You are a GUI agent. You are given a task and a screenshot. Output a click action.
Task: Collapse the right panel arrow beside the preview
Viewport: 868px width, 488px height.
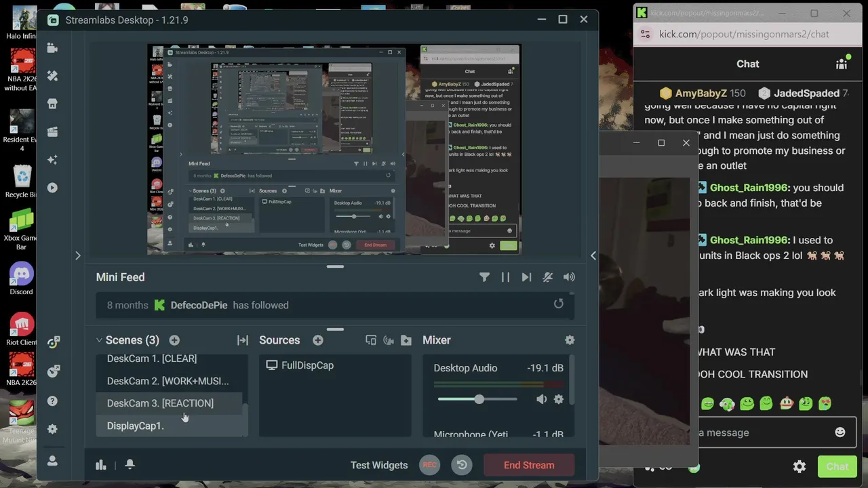click(x=593, y=256)
